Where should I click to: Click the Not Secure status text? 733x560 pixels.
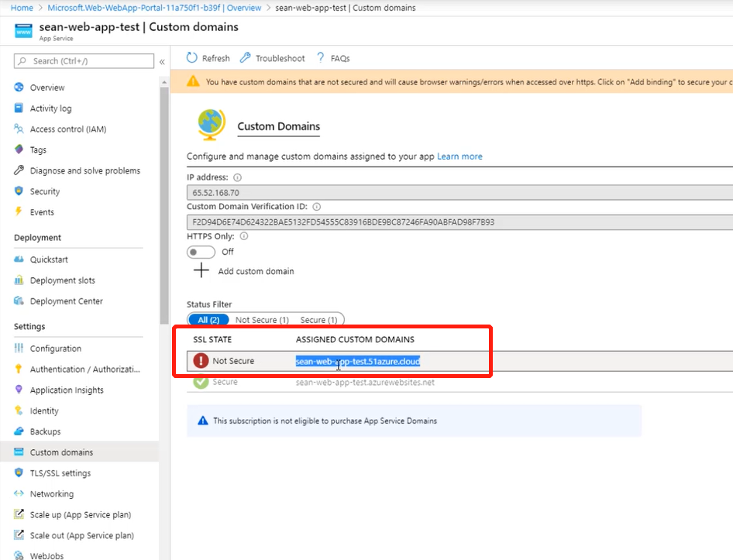coord(233,361)
